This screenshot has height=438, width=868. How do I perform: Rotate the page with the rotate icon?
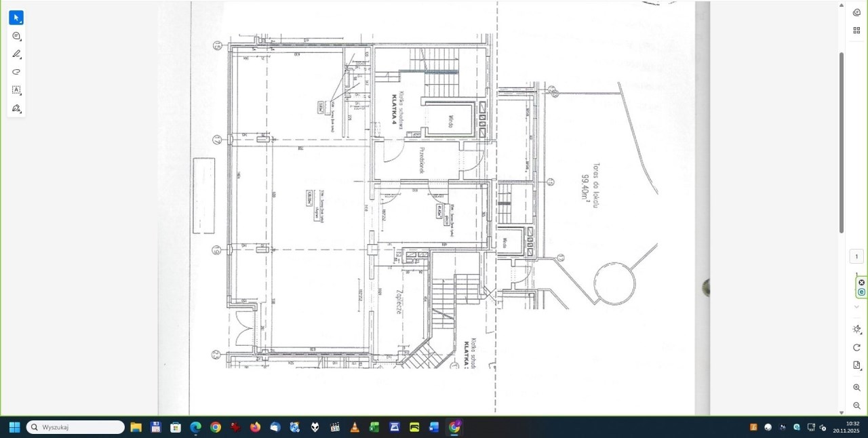click(856, 347)
